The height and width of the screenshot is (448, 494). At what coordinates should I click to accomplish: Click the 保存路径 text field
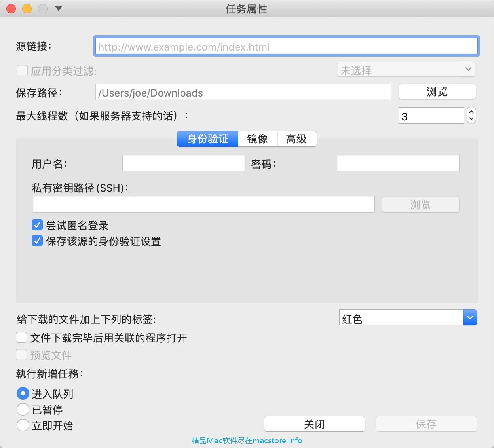click(243, 93)
